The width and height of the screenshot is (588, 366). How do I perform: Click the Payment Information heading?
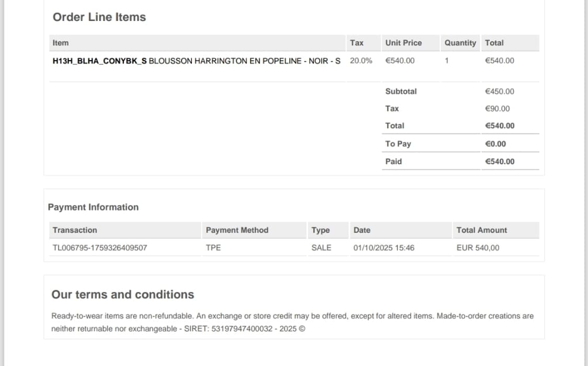[x=93, y=207]
